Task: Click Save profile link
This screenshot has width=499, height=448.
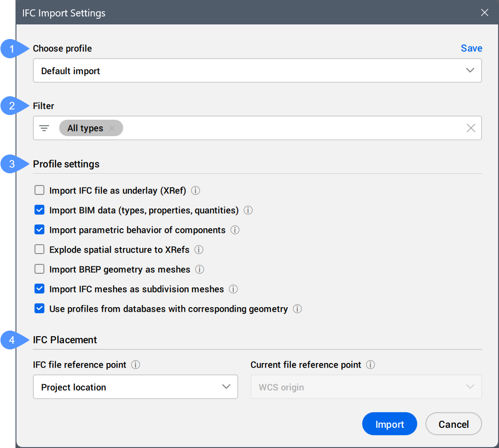Action: click(471, 48)
